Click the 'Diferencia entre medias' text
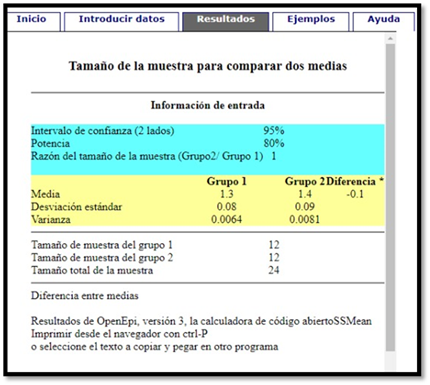Image resolution: width=430 pixels, height=385 pixels. pyautogui.click(x=85, y=296)
